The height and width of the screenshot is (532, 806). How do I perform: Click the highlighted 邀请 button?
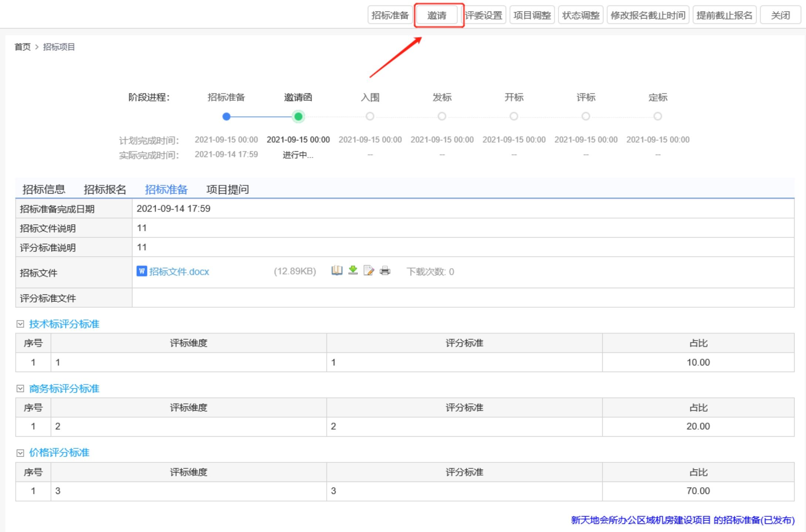[x=437, y=16]
